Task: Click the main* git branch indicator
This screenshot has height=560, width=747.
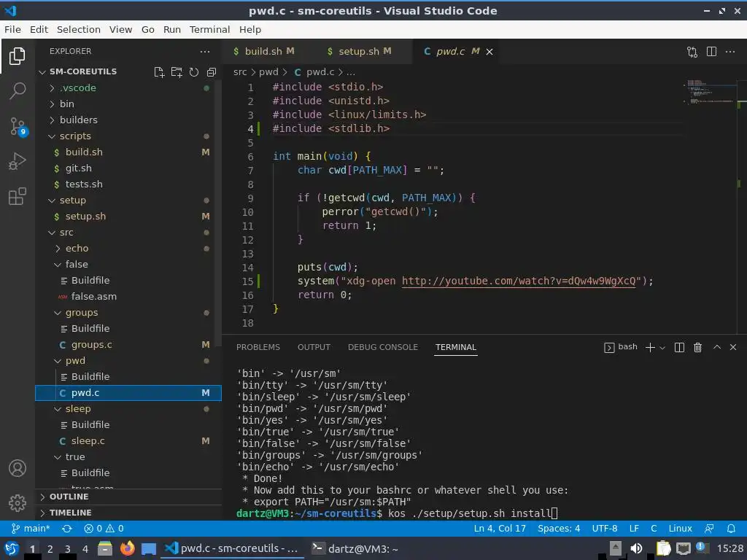Action: click(x=31, y=528)
